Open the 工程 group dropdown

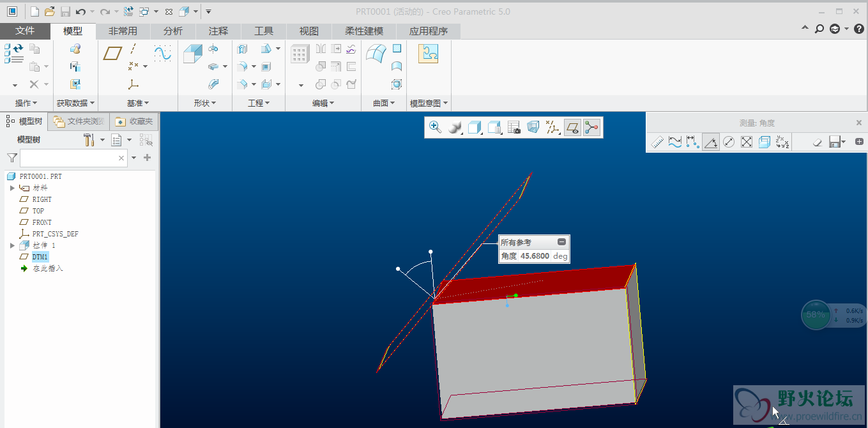tap(259, 103)
